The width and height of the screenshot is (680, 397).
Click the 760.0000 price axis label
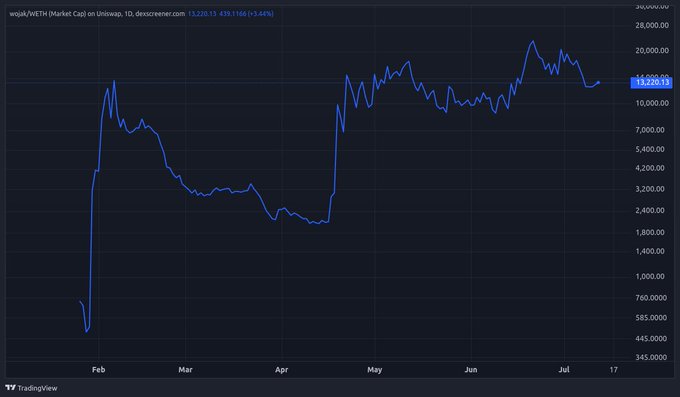(x=651, y=298)
